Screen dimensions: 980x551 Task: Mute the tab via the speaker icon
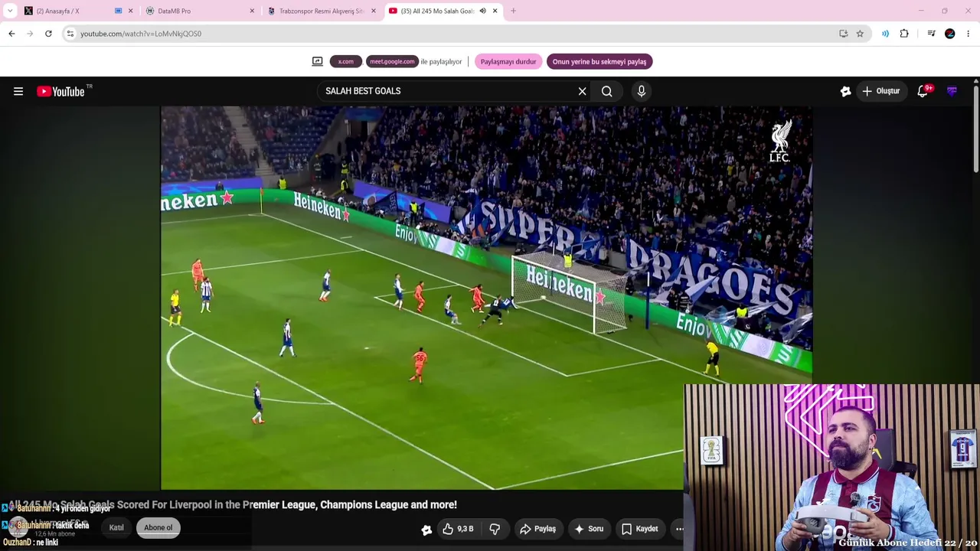[x=482, y=11]
